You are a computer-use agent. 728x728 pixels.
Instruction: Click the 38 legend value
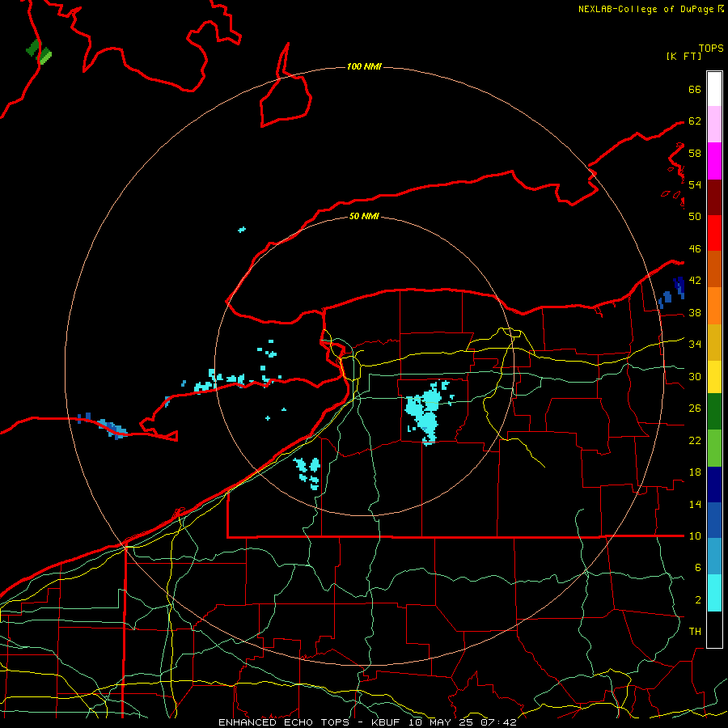695,313
